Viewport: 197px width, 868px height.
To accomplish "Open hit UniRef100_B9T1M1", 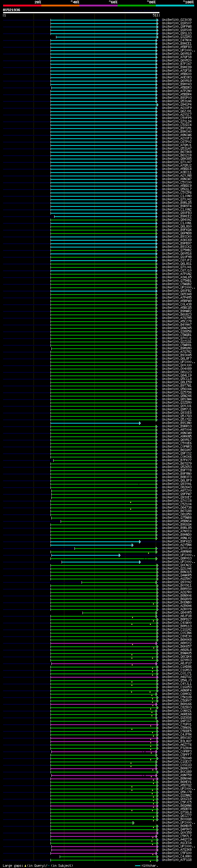I will pos(177,128).
